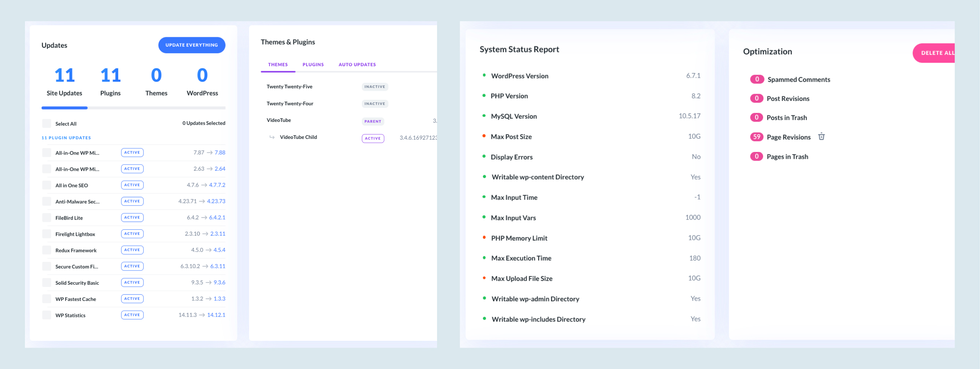
Task: Click the '0 Updates Selected' text
Action: (204, 123)
